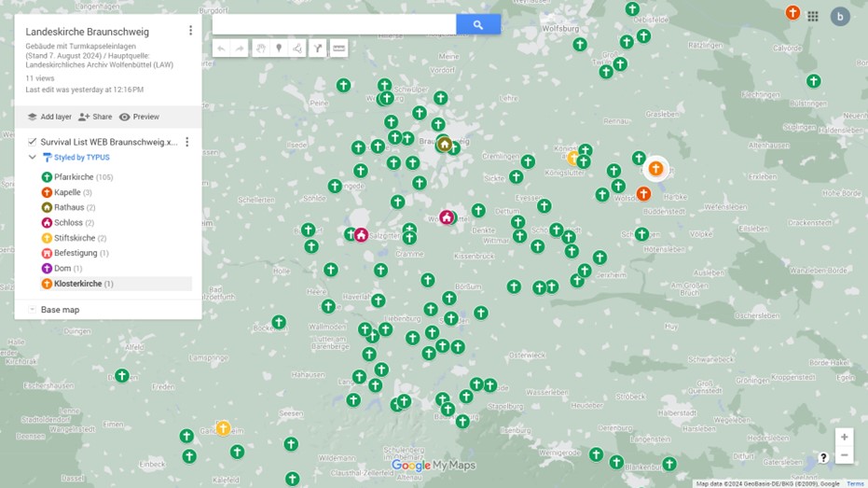868x488 pixels.
Task: Select the Add marker tool
Action: pos(279,49)
